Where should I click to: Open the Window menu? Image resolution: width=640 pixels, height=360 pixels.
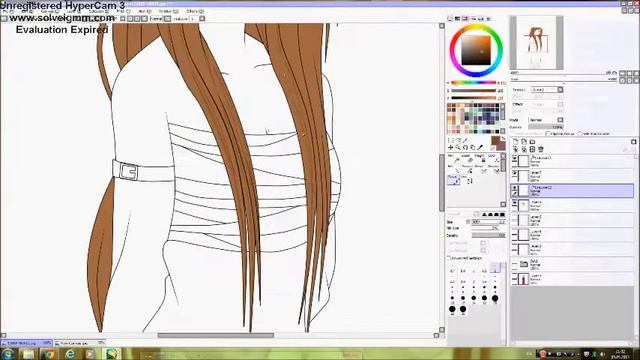(168, 11)
